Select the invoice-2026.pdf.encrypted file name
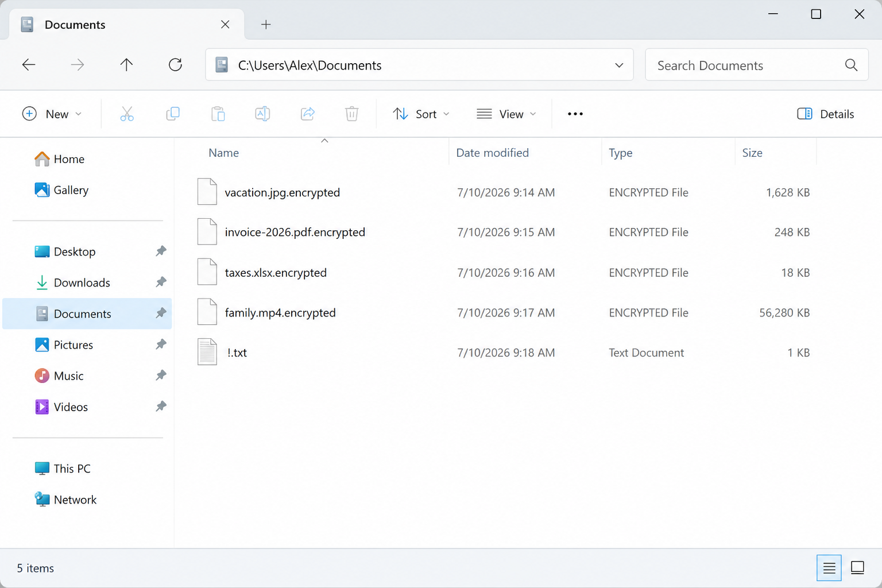Screen dimensions: 882x588 pos(295,232)
